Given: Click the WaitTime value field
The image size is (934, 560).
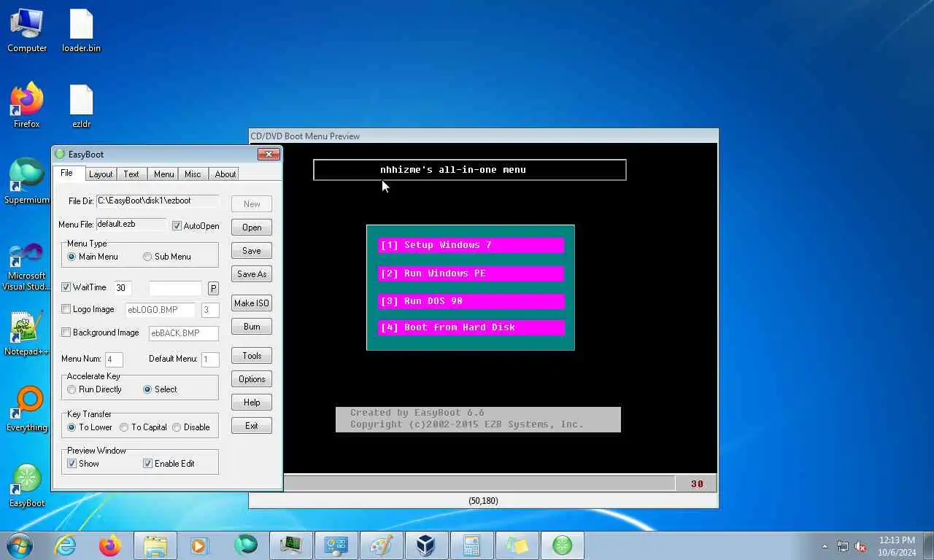Looking at the screenshot, I should pyautogui.click(x=123, y=288).
